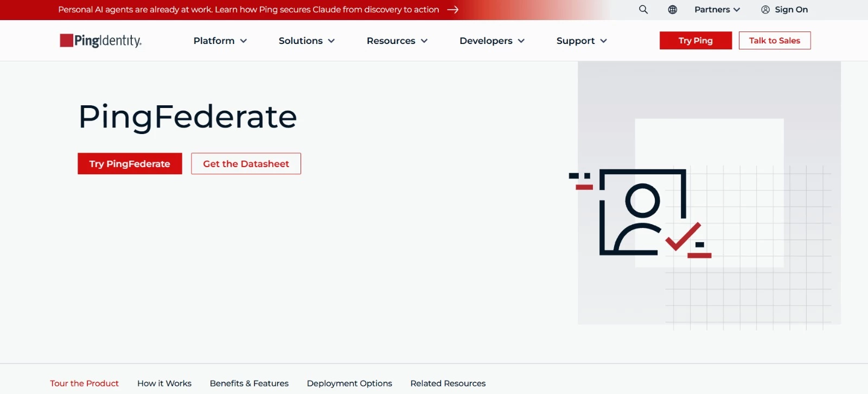Click the Ping Identity logo

(101, 41)
